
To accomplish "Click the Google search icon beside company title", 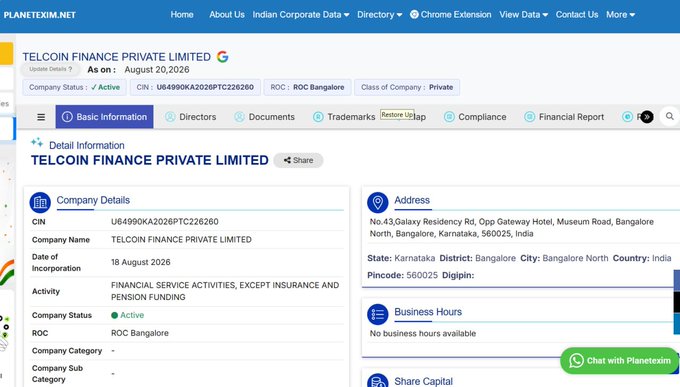I will click(222, 57).
